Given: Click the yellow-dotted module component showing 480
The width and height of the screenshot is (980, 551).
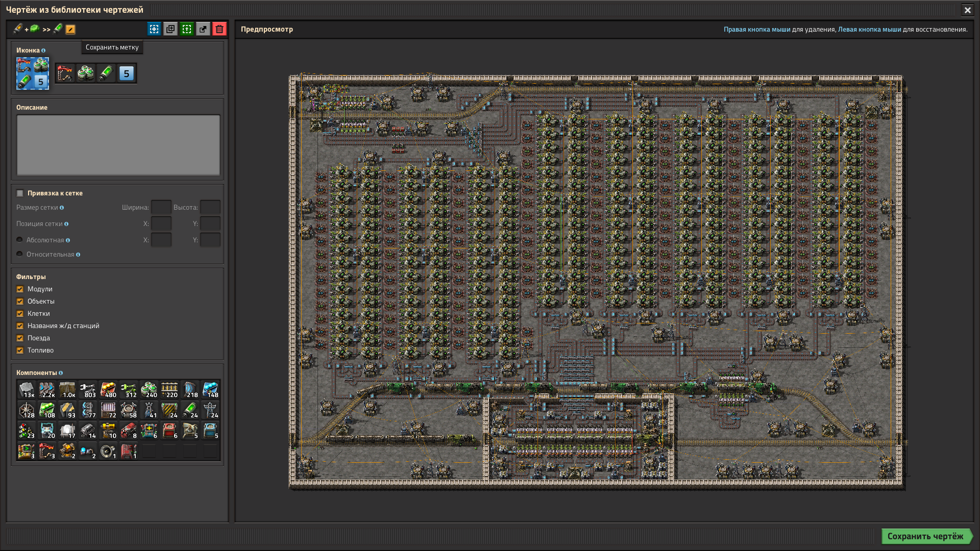Looking at the screenshot, I should click(x=108, y=390).
